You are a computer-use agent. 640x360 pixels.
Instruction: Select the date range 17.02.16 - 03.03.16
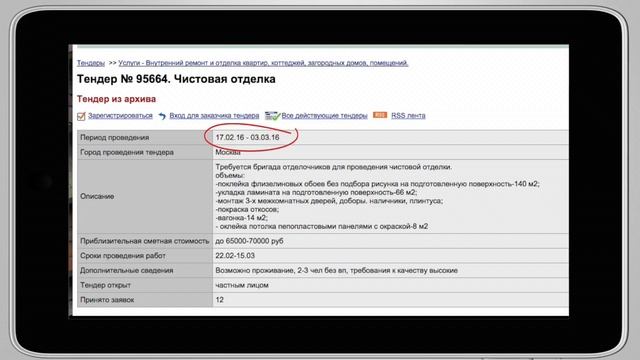(247, 138)
